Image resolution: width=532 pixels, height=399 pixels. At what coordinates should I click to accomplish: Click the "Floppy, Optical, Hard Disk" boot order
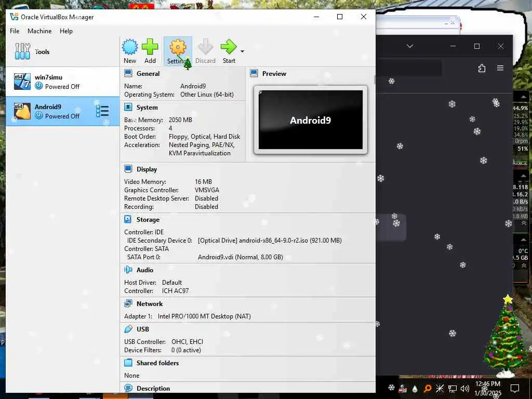[204, 137]
